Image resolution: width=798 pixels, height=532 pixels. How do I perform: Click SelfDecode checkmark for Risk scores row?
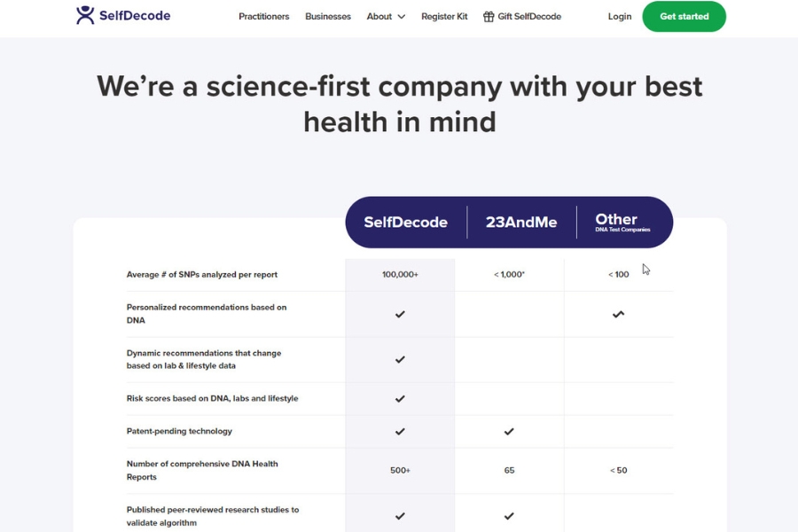400,399
